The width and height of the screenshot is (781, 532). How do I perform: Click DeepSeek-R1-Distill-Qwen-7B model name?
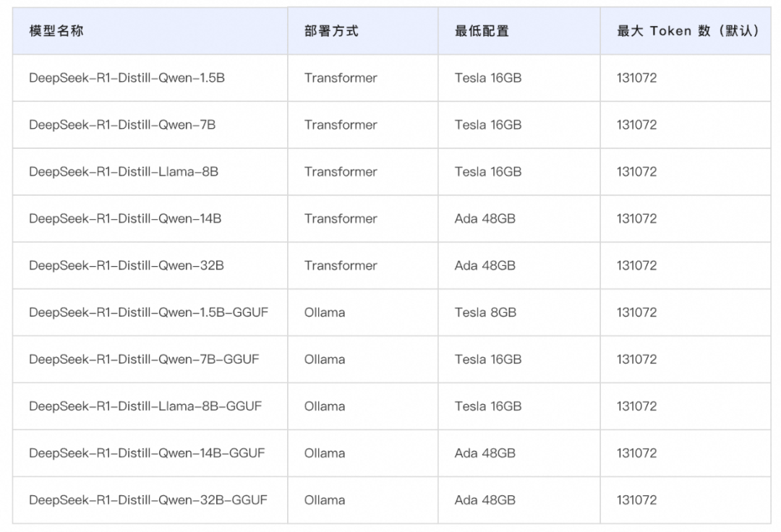point(122,125)
